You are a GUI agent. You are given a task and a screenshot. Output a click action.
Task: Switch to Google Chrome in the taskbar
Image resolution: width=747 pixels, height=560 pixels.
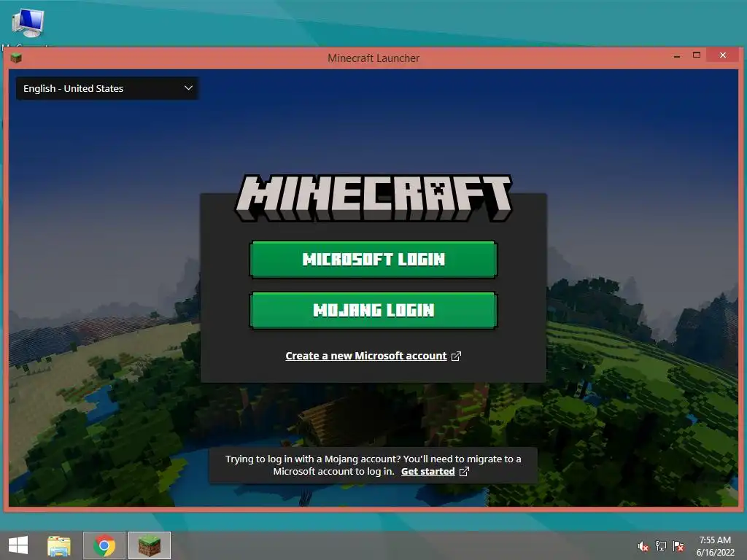pos(104,545)
